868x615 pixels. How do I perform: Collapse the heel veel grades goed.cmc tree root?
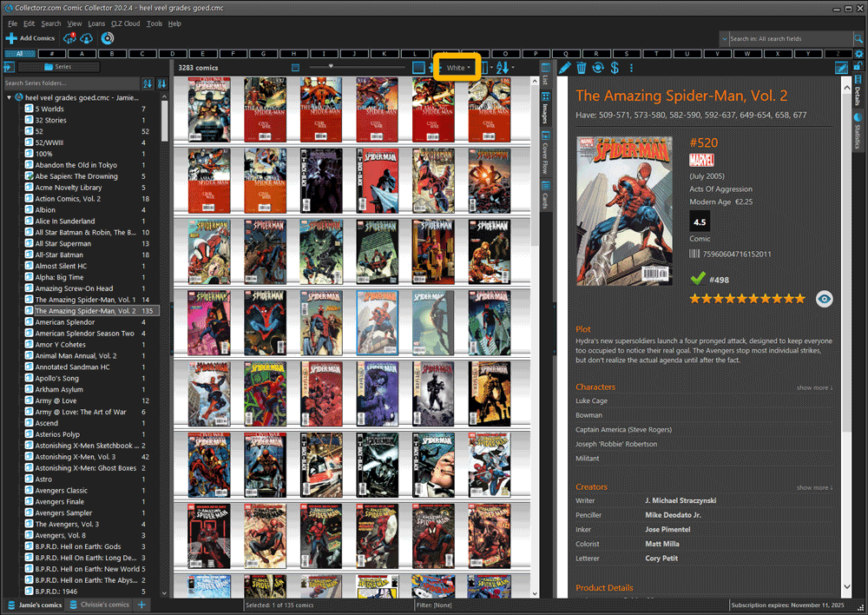10,97
